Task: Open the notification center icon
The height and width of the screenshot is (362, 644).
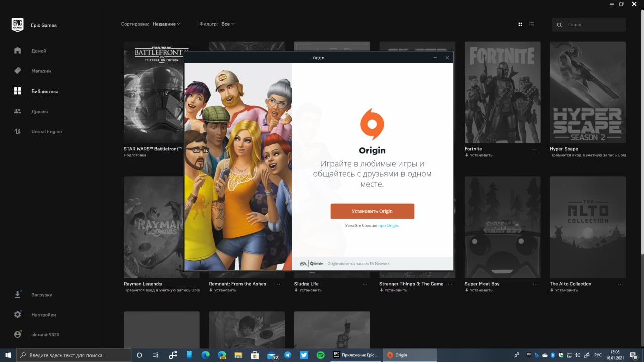Action: 633,355
